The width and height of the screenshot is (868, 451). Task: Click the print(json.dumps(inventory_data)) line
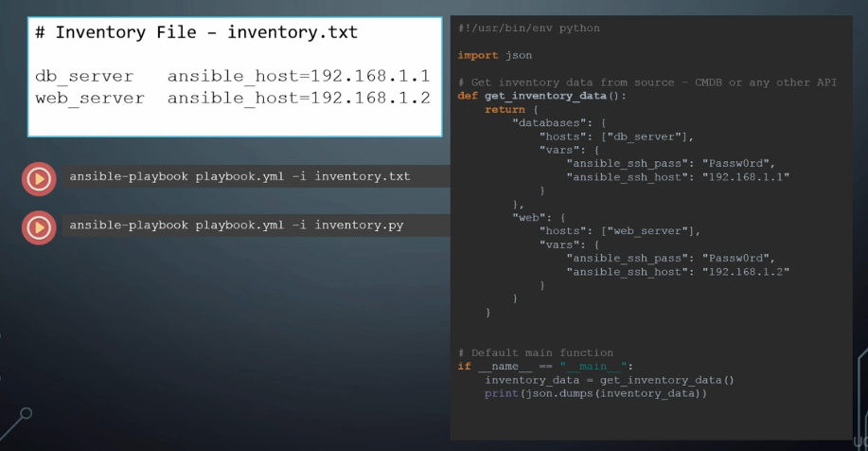click(595, 394)
